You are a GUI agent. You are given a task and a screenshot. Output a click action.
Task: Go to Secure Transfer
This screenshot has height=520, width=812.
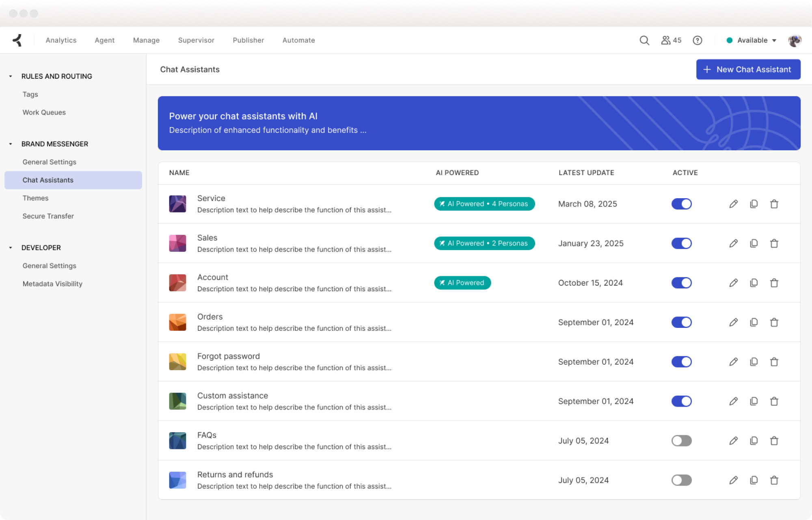[x=48, y=216]
